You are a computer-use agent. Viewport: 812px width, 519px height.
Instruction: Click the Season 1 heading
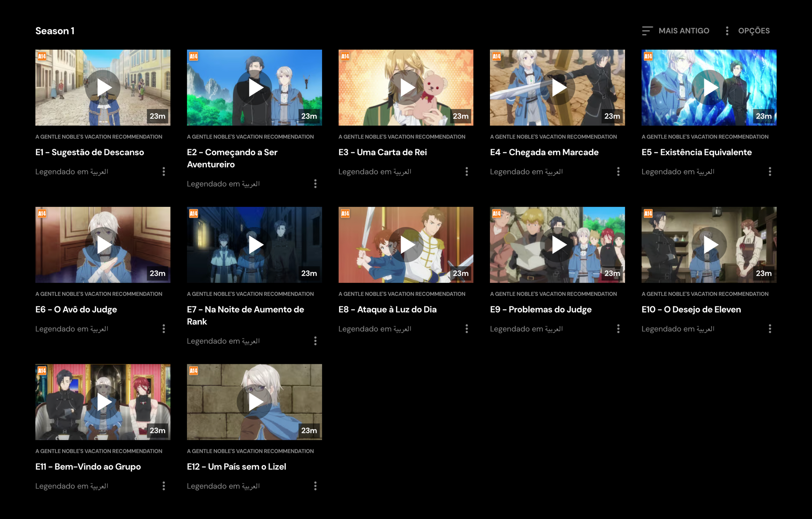pos(55,31)
